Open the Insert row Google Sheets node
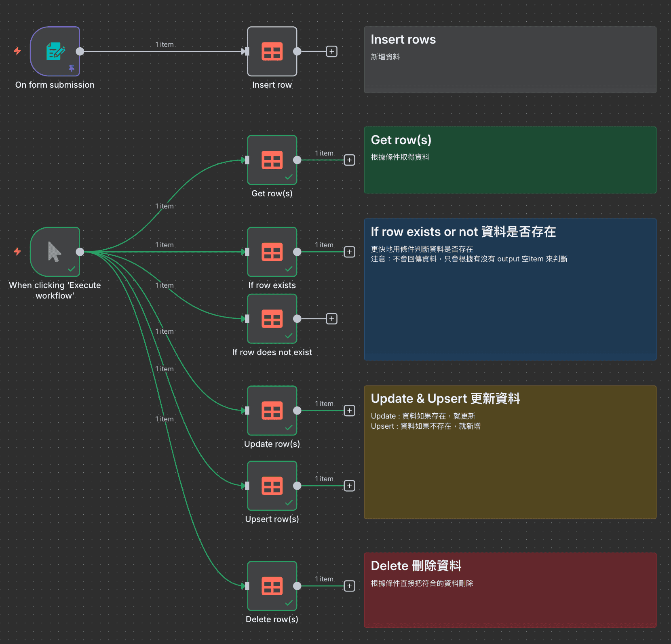This screenshot has height=644, width=671. [272, 51]
